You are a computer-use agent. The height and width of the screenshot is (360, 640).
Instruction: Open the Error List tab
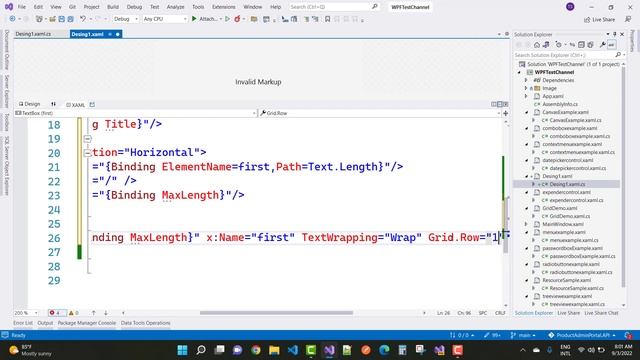point(23,323)
